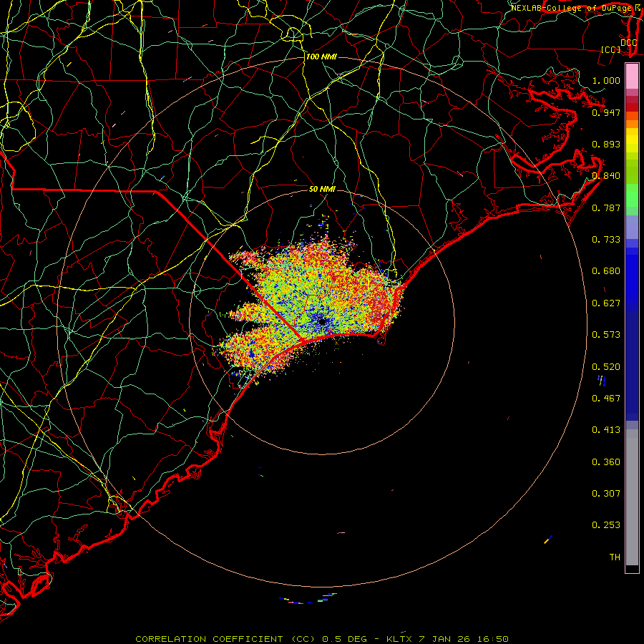
Task: Click the 0.520 legend value
Action: click(x=606, y=367)
